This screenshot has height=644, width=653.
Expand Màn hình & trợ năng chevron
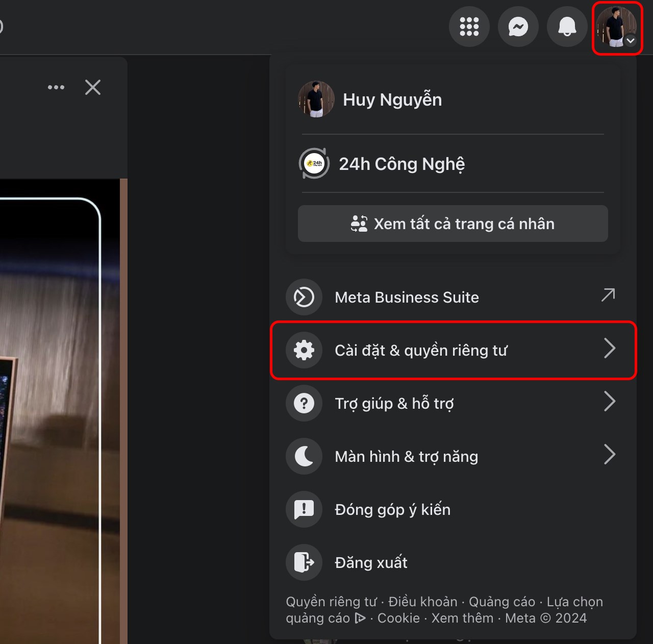tap(610, 455)
